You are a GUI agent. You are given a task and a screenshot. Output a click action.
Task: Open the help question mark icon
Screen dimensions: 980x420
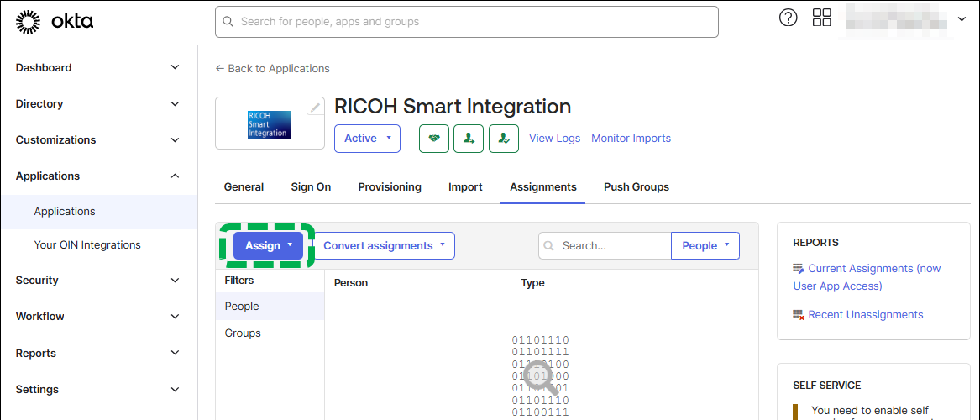(x=788, y=18)
